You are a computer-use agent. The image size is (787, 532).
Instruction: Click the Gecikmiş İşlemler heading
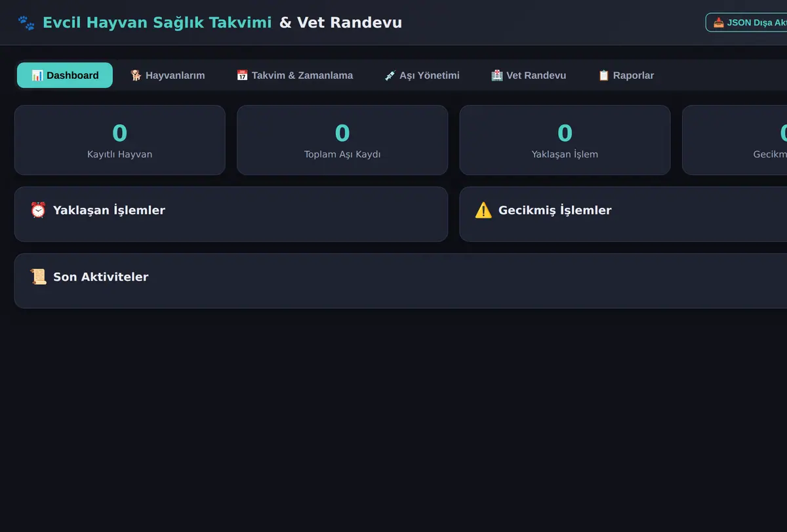click(x=555, y=211)
